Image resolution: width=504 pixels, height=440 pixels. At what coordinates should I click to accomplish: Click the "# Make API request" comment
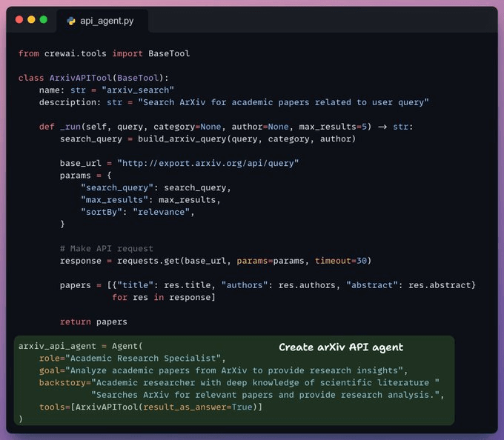pyautogui.click(x=107, y=248)
